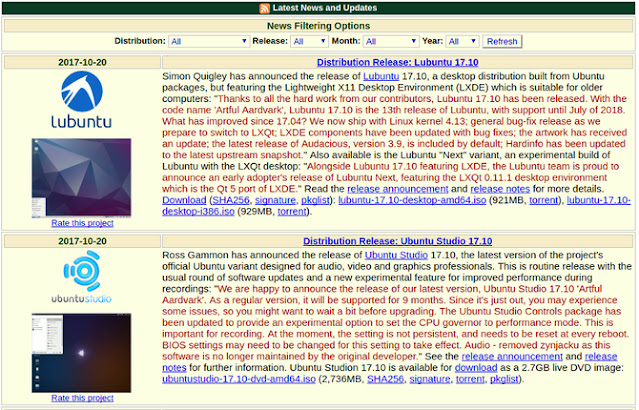Click the Refresh button
The image size is (639, 410).
502,41
